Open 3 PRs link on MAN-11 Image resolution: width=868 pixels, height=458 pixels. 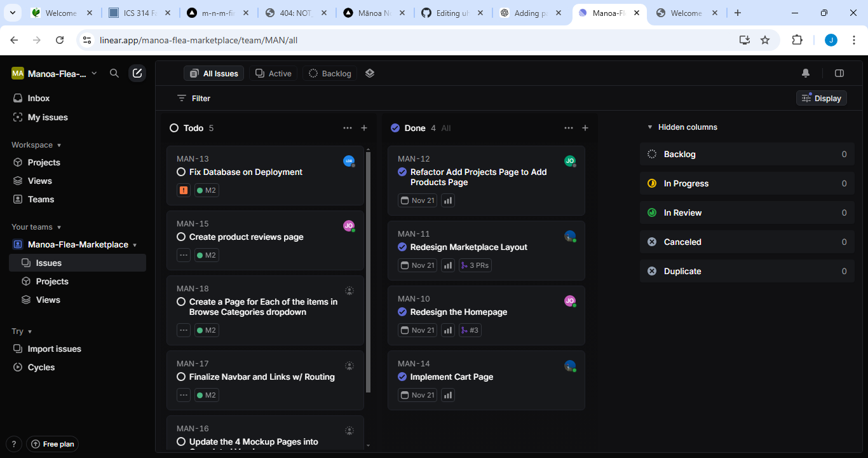tap(475, 265)
